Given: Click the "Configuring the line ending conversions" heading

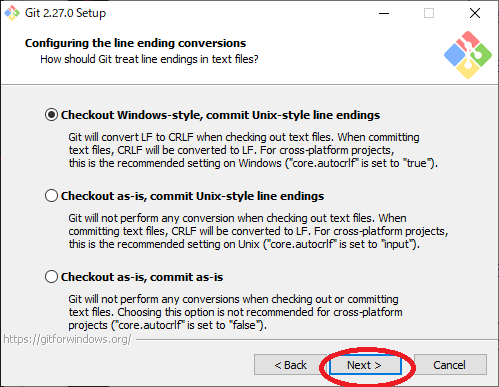Looking at the screenshot, I should coord(135,43).
